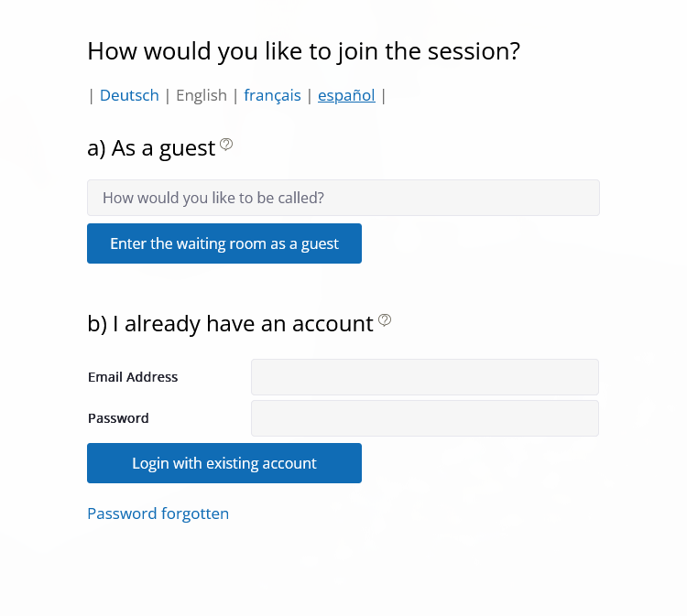The width and height of the screenshot is (687, 616).
Task: Focus the Password input box
Action: 424,418
